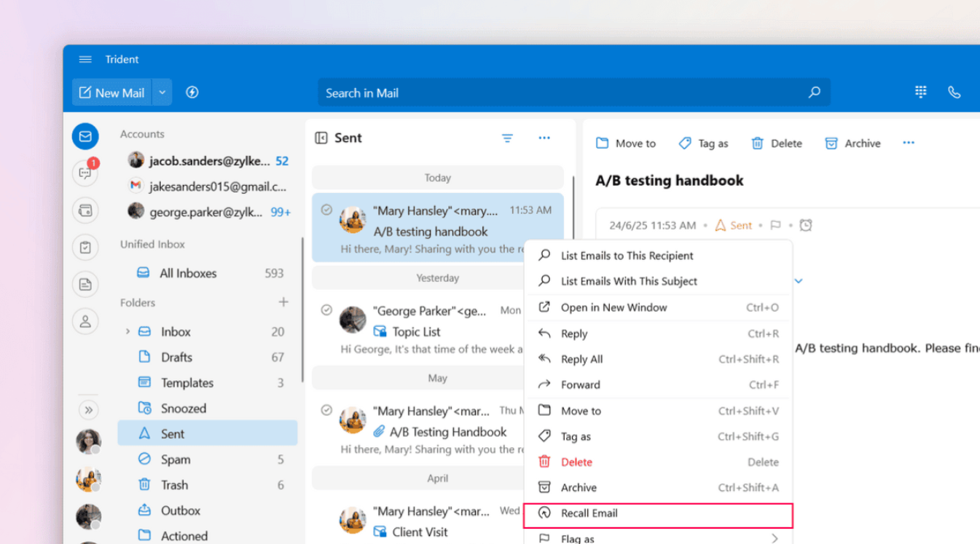
Task: Choose Open in New Window
Action: [x=658, y=307]
